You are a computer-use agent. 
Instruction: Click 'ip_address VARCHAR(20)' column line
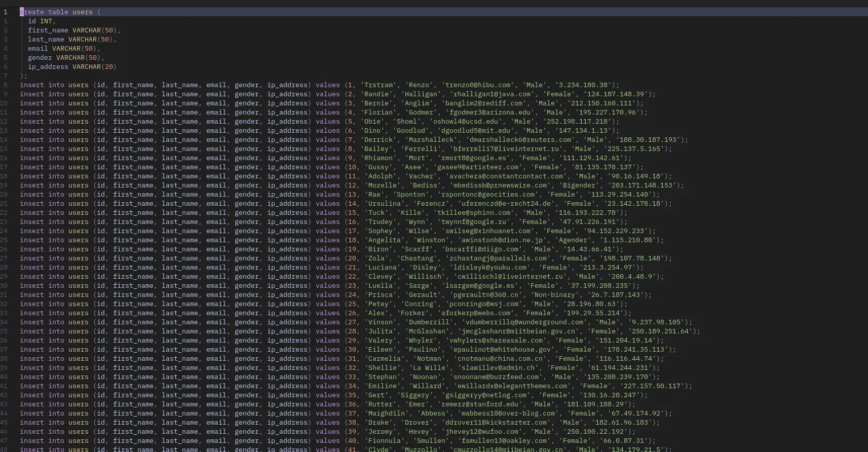tap(72, 66)
